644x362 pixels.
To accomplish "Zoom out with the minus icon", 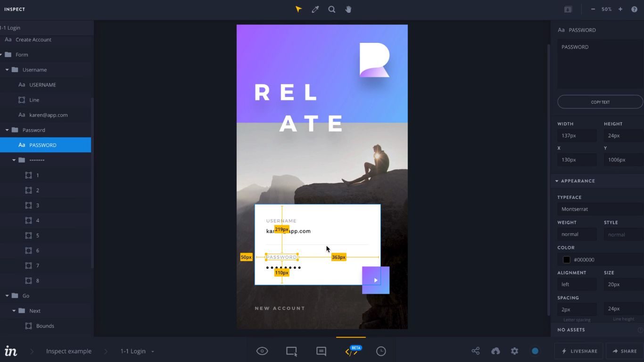I will [593, 9].
